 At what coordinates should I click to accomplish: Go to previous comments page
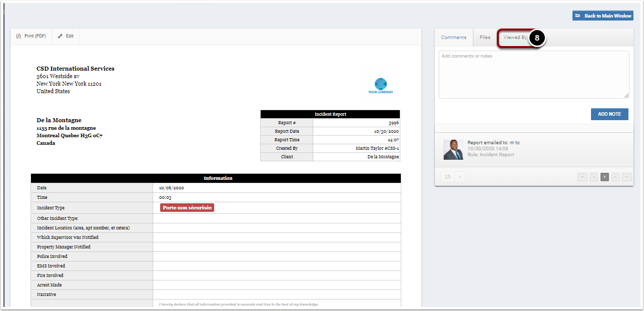pos(594,177)
